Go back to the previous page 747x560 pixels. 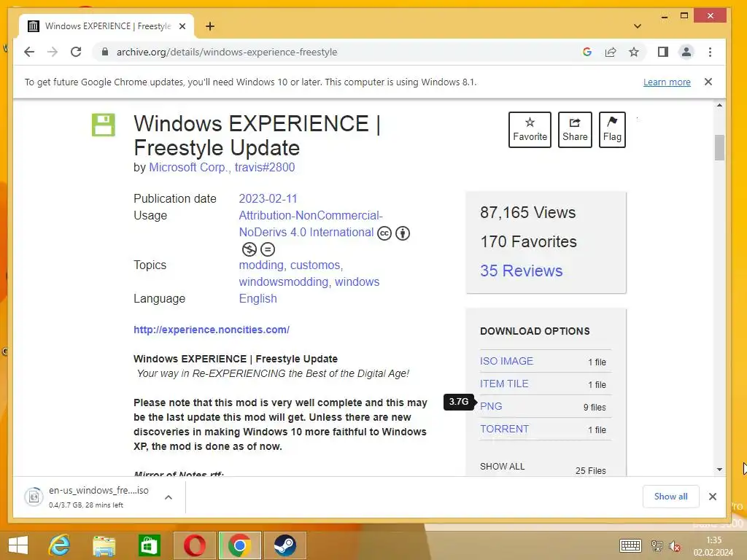click(x=29, y=52)
